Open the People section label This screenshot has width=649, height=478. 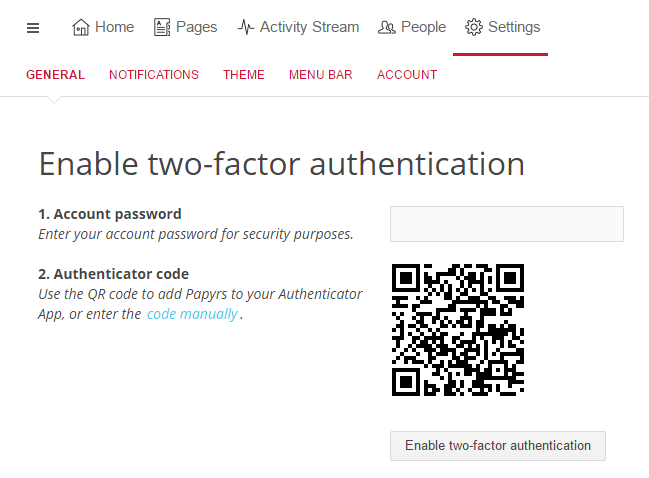423,27
